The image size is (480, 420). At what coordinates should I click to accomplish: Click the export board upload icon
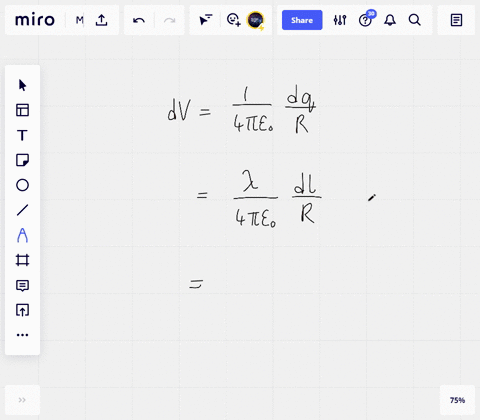[102, 20]
